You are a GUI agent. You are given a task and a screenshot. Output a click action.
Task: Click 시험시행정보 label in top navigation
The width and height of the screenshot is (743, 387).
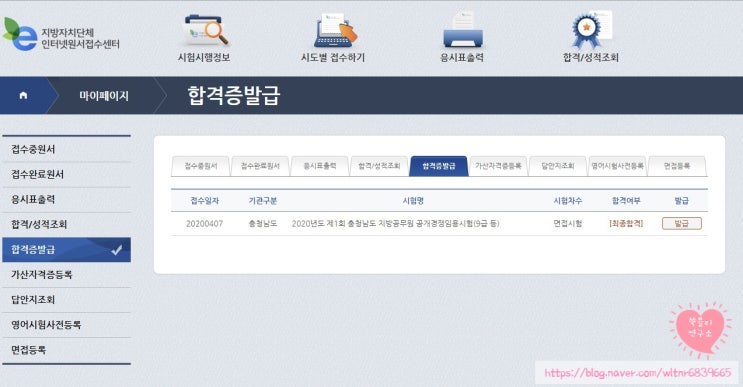(204, 57)
